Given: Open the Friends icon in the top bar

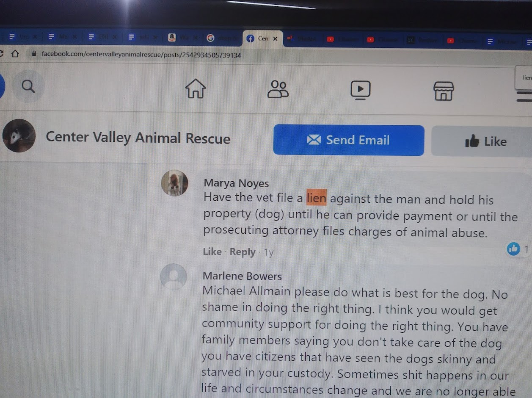Looking at the screenshot, I should (x=278, y=89).
